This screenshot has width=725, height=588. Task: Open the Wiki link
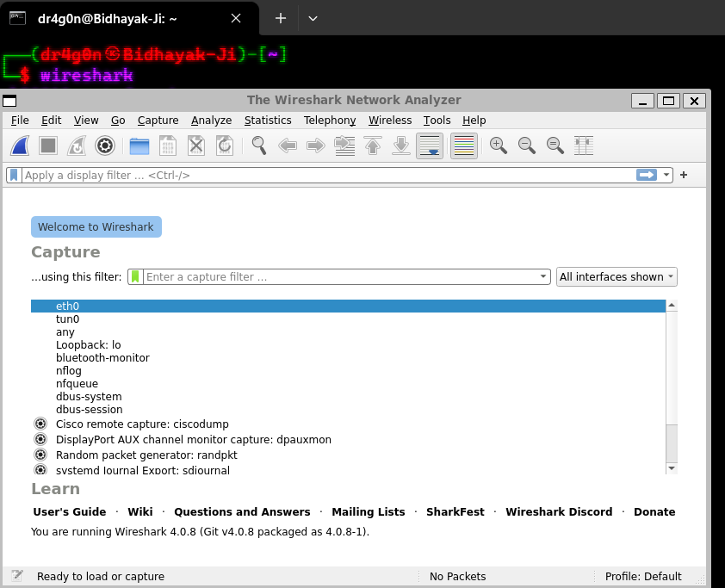(x=140, y=511)
